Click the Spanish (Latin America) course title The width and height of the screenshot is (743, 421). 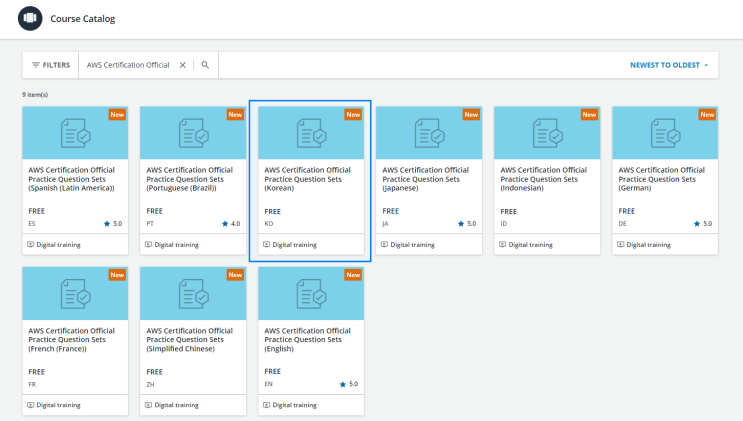click(x=72, y=179)
